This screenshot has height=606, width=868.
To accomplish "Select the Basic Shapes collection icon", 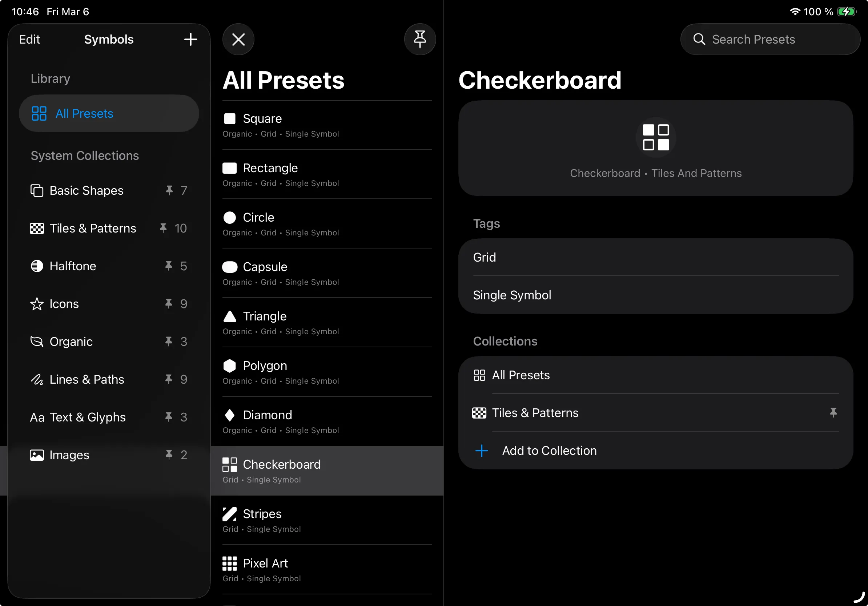I will [37, 190].
